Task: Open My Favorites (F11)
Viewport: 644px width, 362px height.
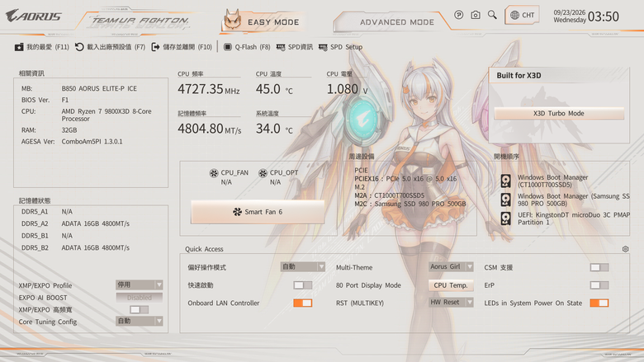Action: (42, 47)
